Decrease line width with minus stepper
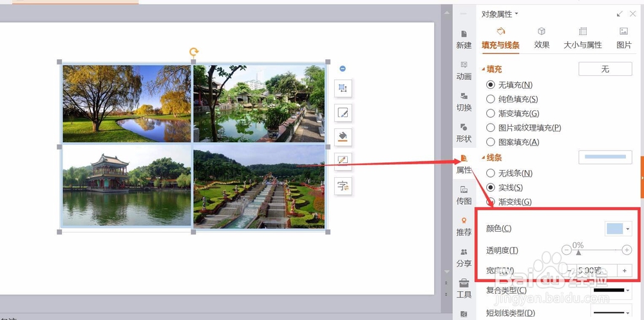Screen dimensions: 644x320 (x=571, y=270)
